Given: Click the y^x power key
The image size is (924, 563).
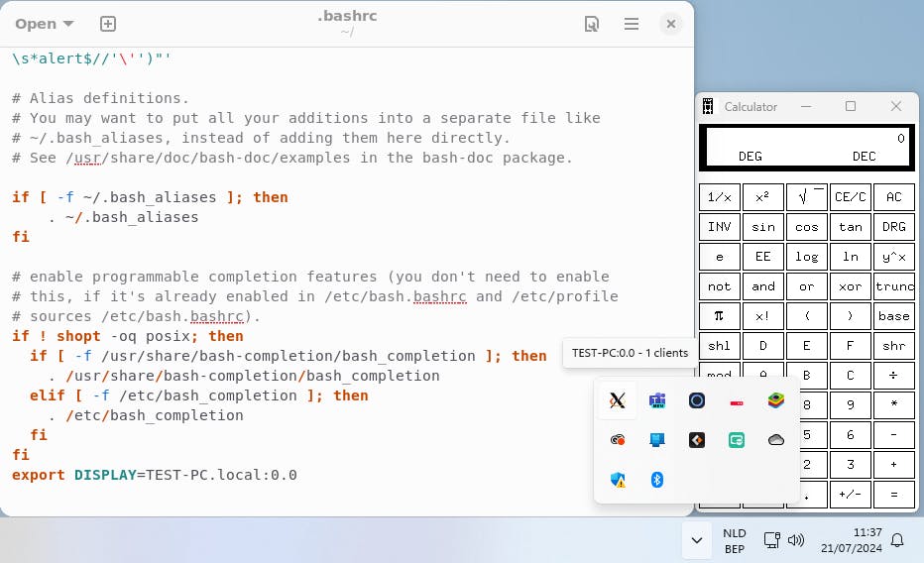Looking at the screenshot, I should [x=894, y=257].
